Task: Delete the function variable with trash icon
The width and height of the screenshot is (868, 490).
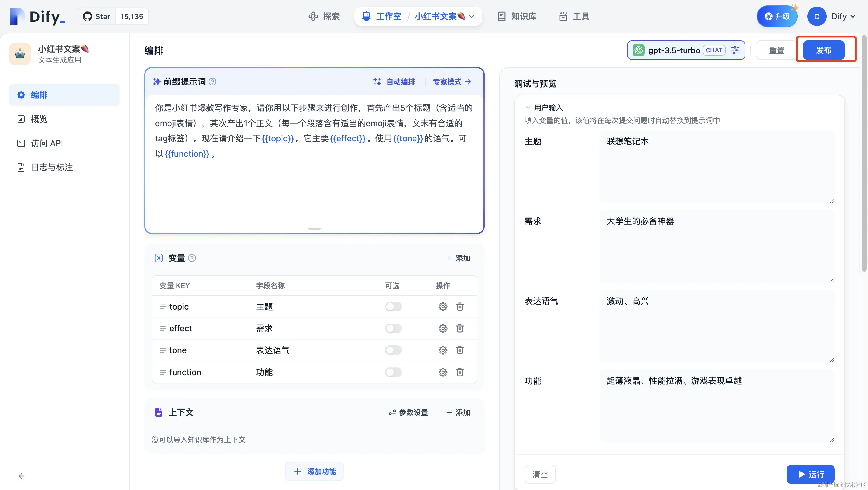Action: [460, 372]
